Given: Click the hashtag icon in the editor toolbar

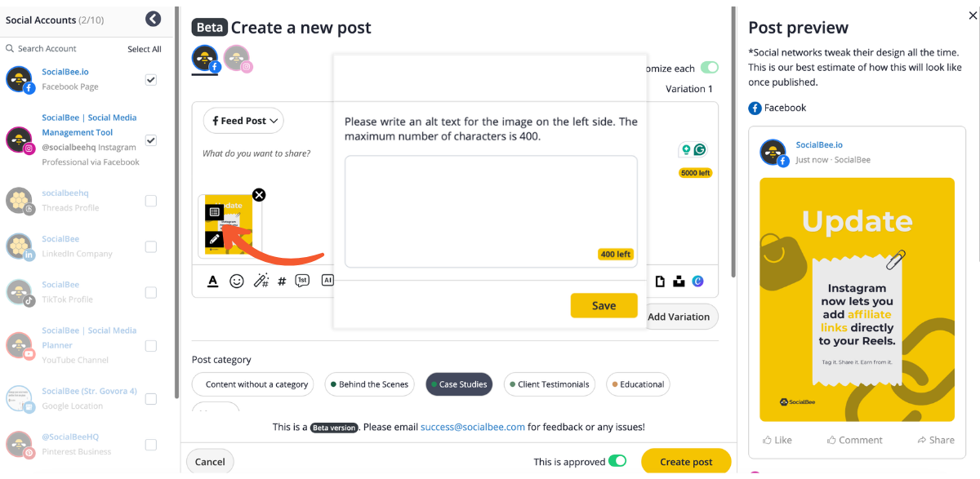Looking at the screenshot, I should point(282,282).
